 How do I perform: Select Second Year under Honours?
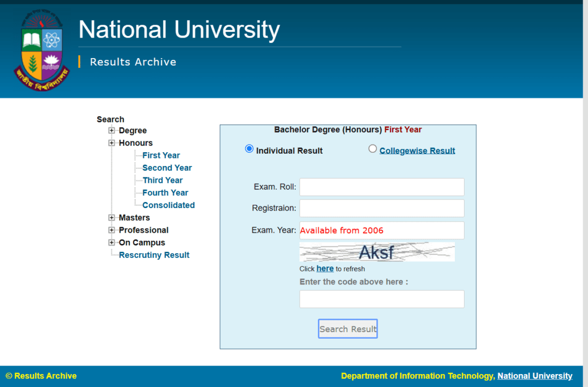coord(166,168)
